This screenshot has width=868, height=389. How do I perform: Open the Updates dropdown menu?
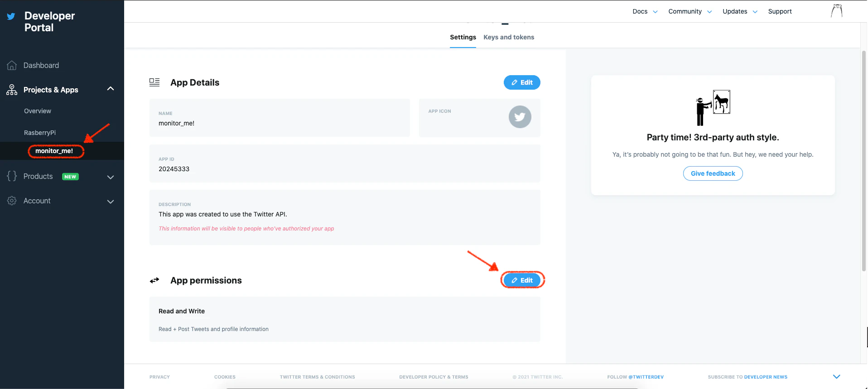point(740,11)
